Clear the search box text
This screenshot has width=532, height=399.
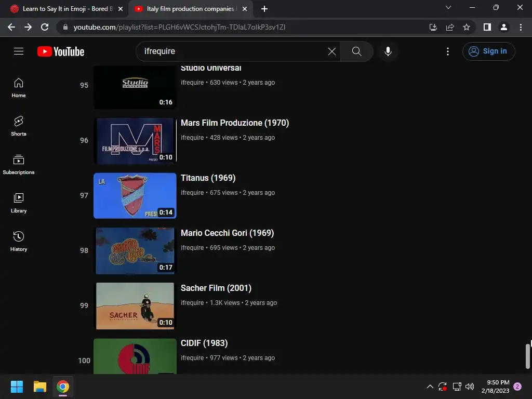[332, 51]
